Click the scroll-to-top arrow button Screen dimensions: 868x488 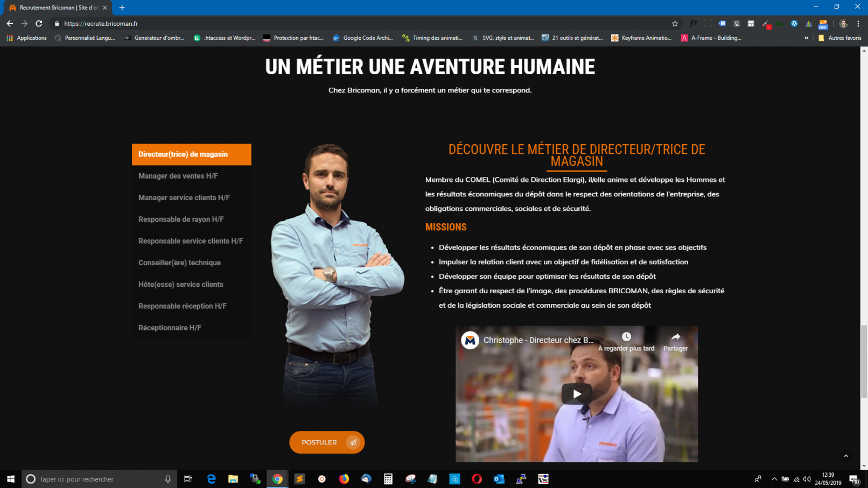[845, 456]
